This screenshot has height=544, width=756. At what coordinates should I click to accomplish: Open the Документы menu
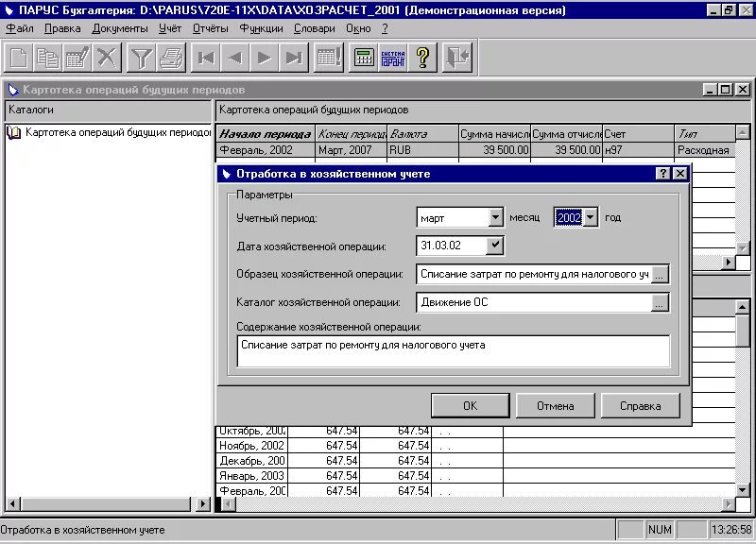120,28
